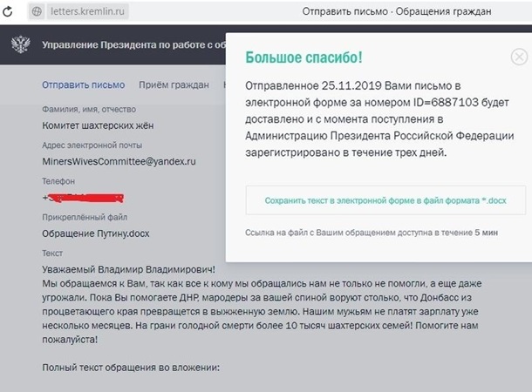Click 'Полный текст обращения во вложении' line
The width and height of the screenshot is (532, 392).
[x=132, y=368]
